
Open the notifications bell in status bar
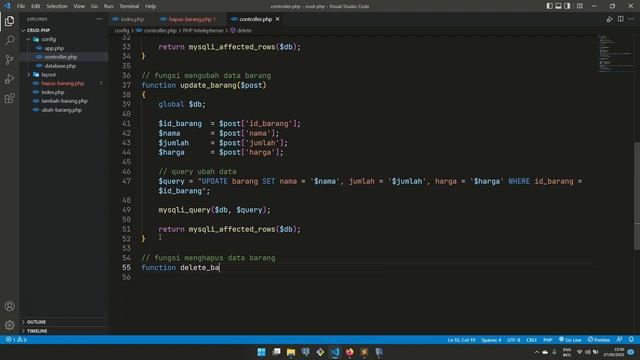coord(631,340)
